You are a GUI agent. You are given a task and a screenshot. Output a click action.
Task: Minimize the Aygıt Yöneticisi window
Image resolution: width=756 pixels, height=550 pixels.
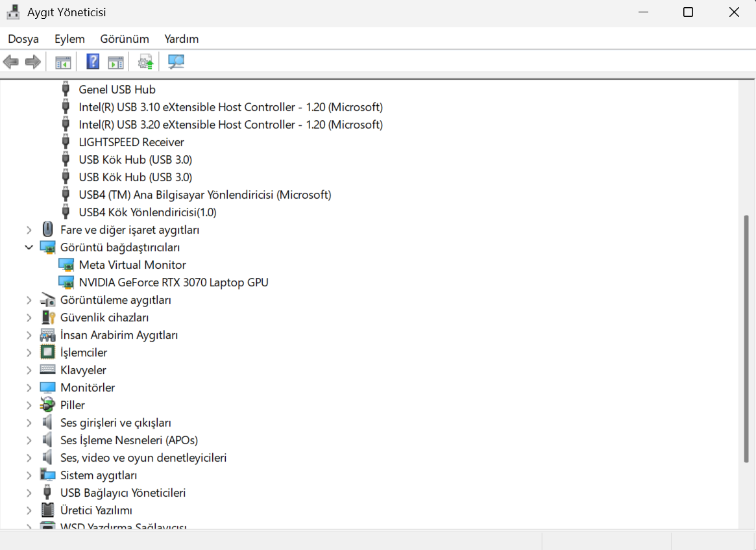[x=643, y=12]
